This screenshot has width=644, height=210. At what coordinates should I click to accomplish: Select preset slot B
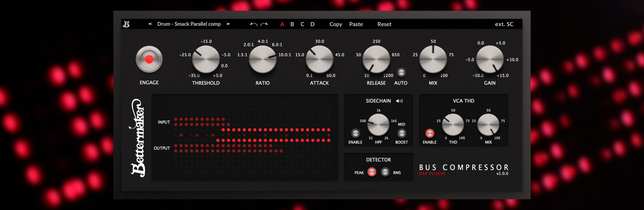pos(292,24)
